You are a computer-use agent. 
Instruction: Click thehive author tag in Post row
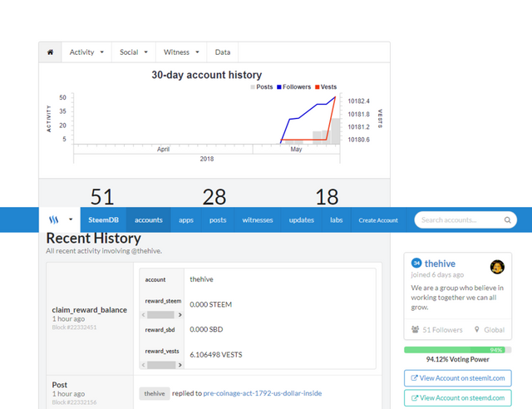coord(155,393)
